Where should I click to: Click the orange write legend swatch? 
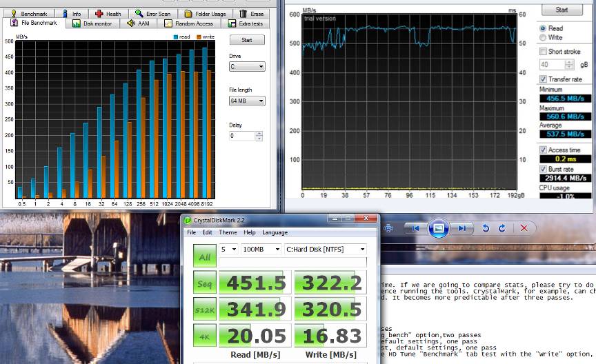pyautogui.click(x=199, y=37)
